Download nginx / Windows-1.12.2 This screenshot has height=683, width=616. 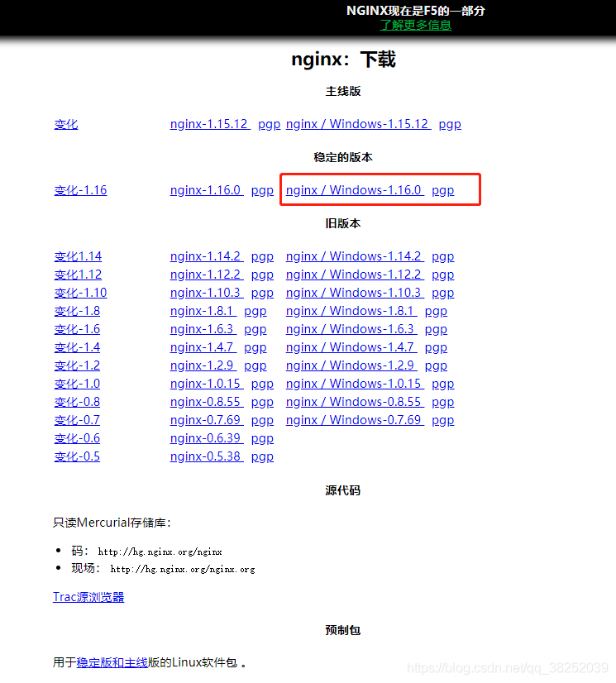tap(355, 275)
